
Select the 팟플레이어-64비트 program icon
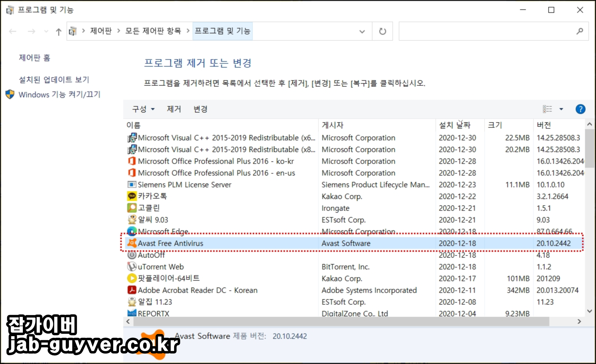click(x=132, y=278)
